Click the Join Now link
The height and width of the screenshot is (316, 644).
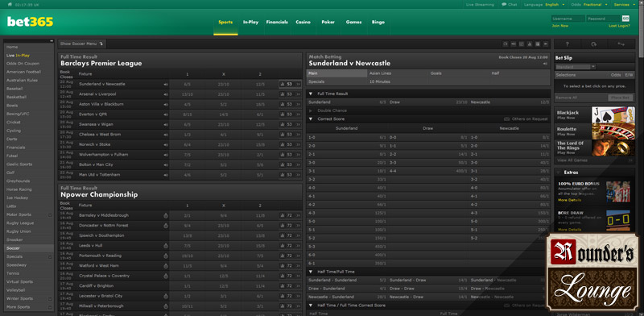point(560,26)
